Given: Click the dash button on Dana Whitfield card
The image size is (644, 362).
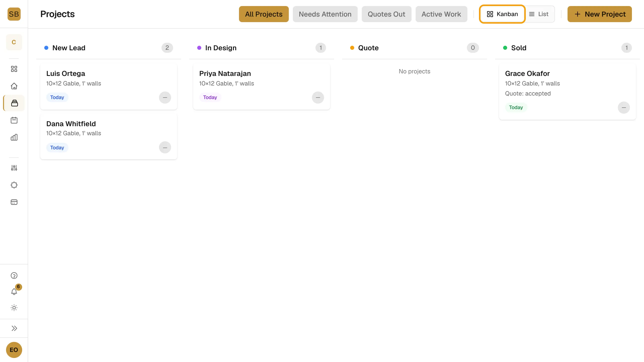Looking at the screenshot, I should [165, 147].
